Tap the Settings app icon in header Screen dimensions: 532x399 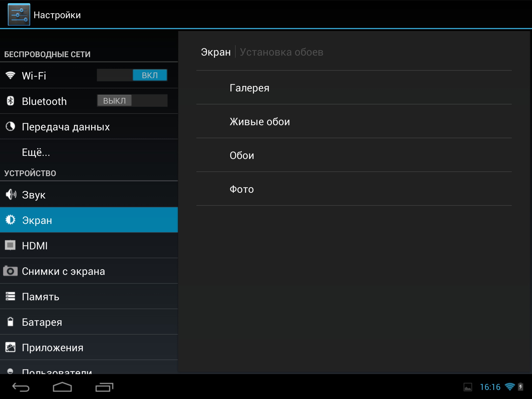pyautogui.click(x=19, y=15)
